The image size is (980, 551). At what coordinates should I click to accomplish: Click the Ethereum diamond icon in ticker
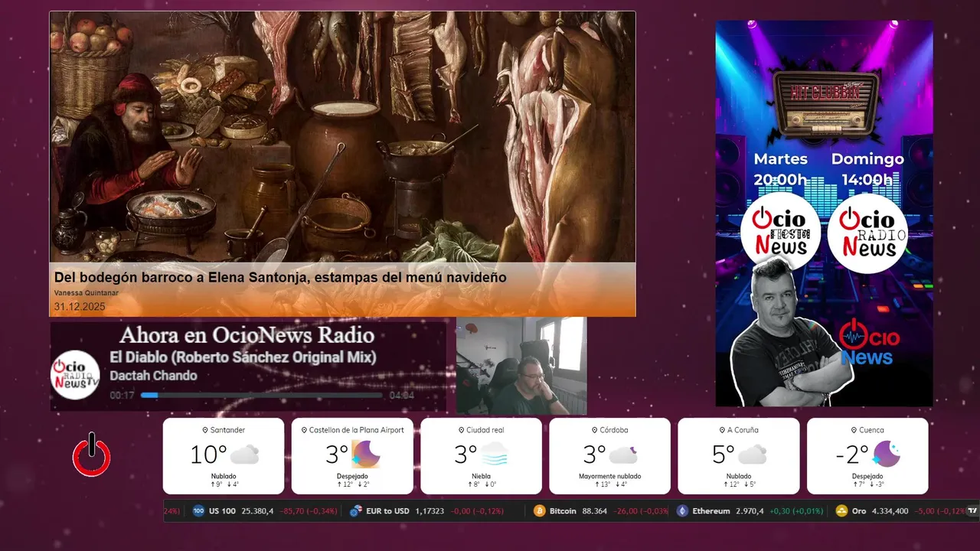pyautogui.click(x=682, y=510)
